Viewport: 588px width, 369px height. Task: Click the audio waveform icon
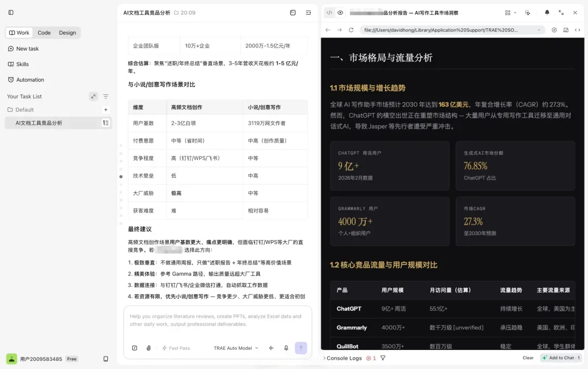[x=271, y=348]
